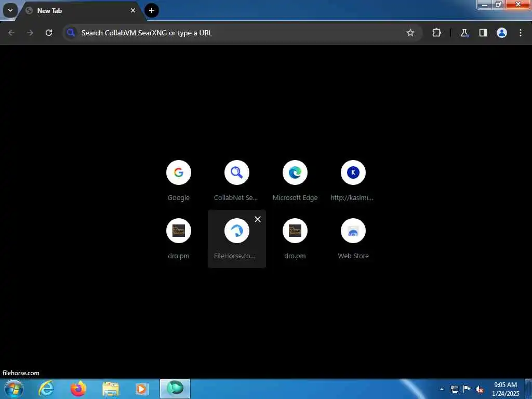
Task: Open the CollabNet Se... shortcut
Action: 236,181
